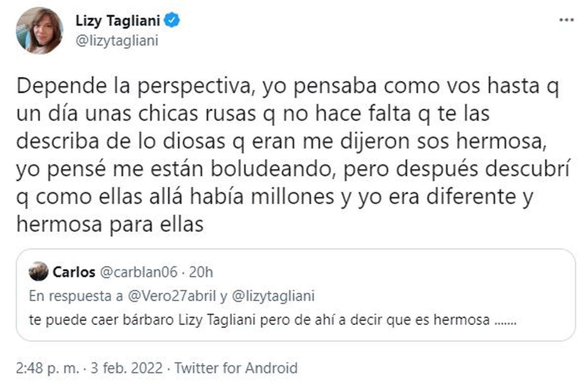Click the 'En respuesta a' label

[76, 296]
